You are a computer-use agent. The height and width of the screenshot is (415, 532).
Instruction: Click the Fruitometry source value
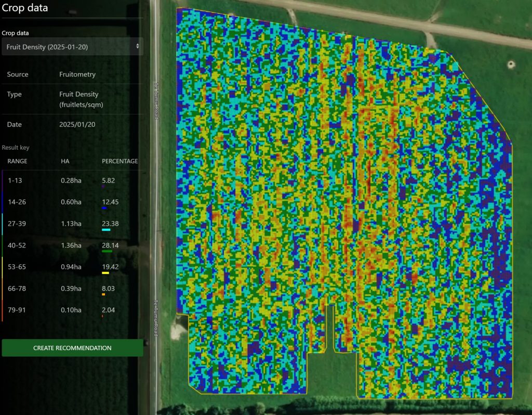77,74
